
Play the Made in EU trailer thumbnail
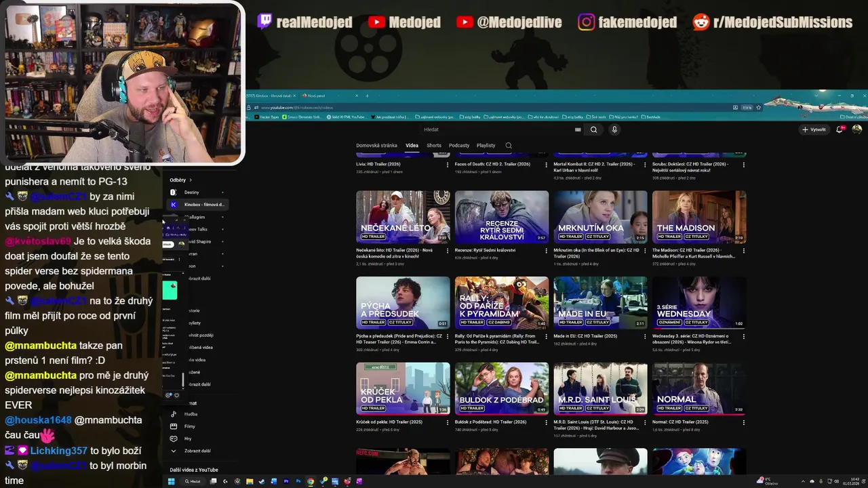coord(600,302)
